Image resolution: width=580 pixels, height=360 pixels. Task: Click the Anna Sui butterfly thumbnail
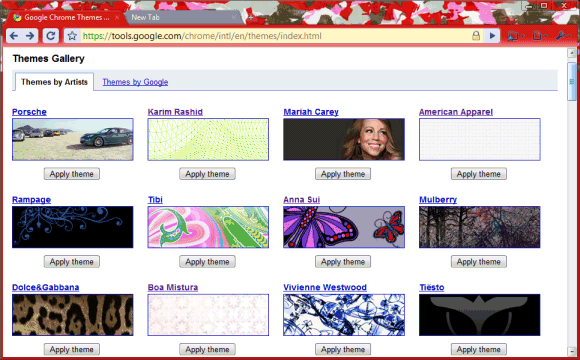[x=344, y=227]
